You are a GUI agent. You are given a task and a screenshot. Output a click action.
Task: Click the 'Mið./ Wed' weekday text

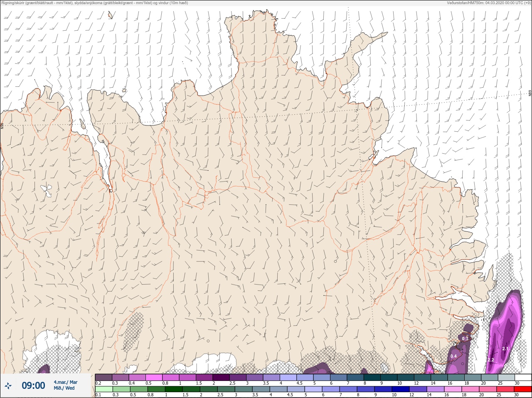click(64, 388)
